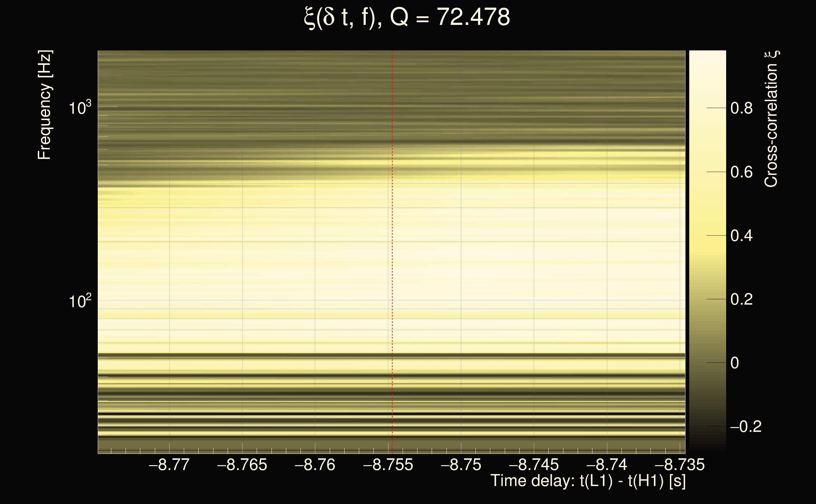Click the 10^3 frequency tick label
The height and width of the screenshot is (504, 816).
[x=80, y=108]
